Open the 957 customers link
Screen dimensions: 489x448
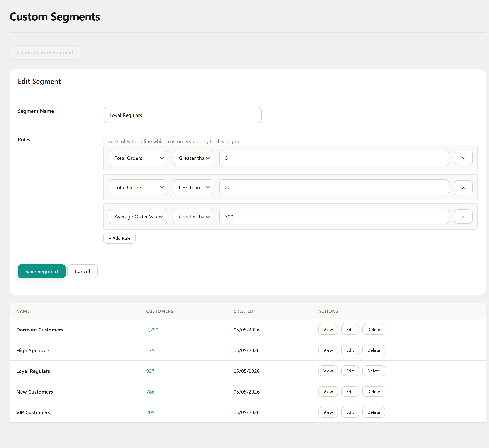click(150, 371)
